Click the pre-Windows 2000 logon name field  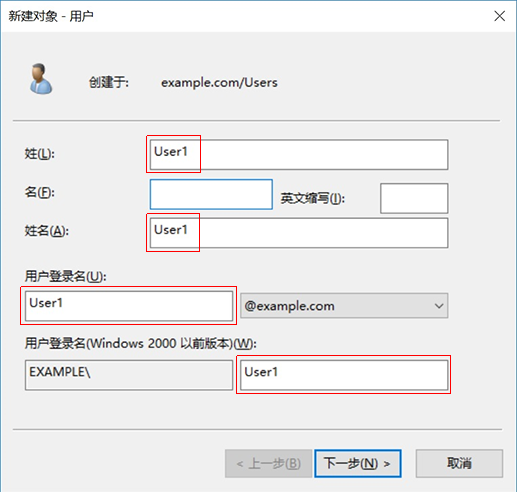point(344,375)
